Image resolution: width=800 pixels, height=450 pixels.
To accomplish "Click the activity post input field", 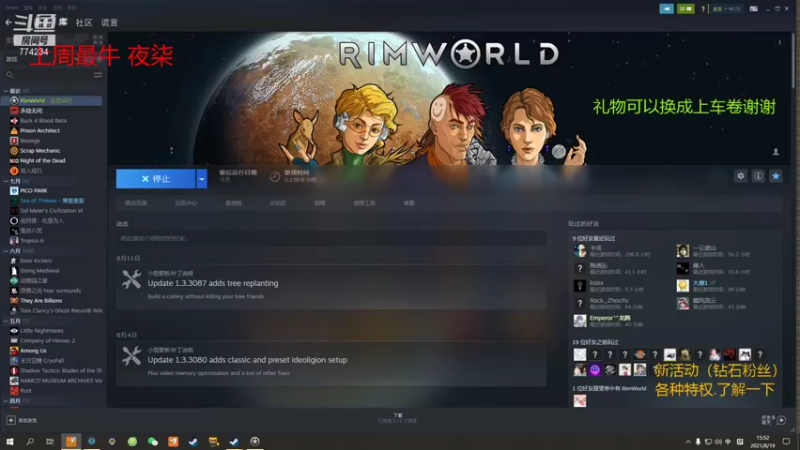I will (x=331, y=238).
